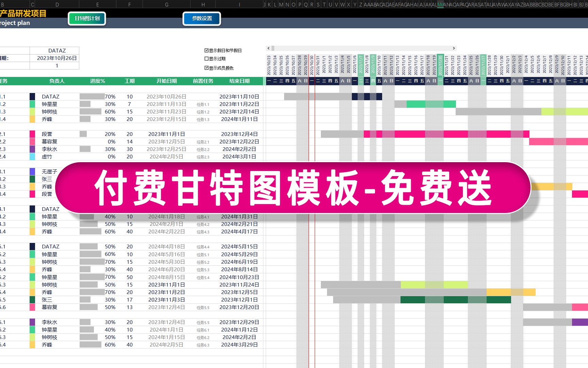Select start date cell 2023年11月13日

(167, 104)
